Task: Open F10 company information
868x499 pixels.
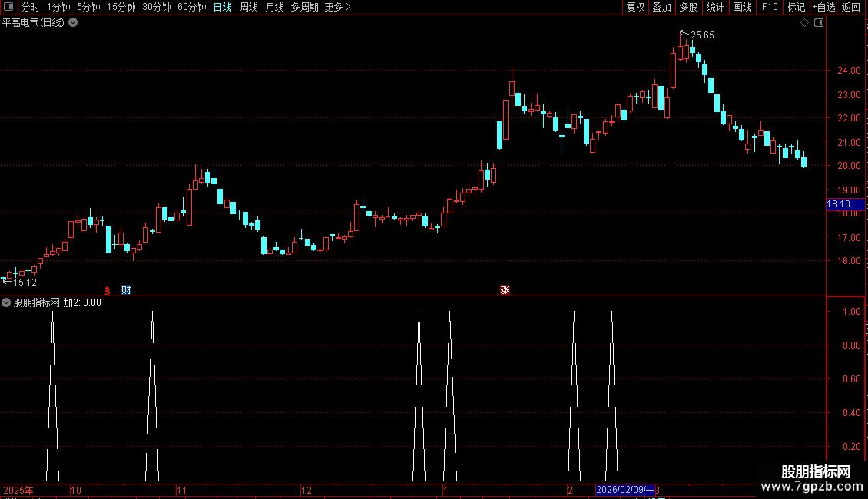Action: pos(770,7)
